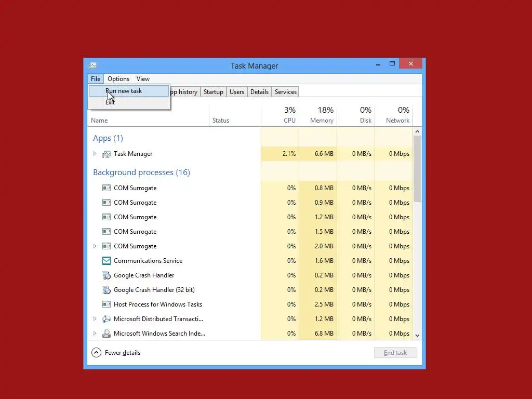Switch to the Details tab
Screen dimensions: 532x399
(260, 92)
